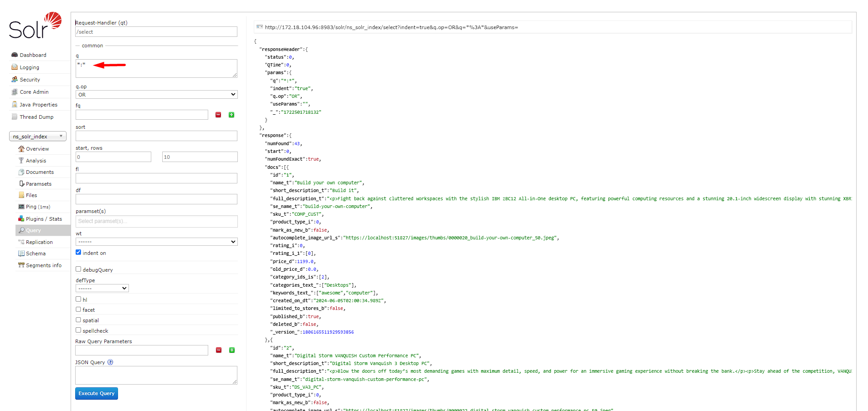Enable the facet checkbox

click(x=78, y=309)
